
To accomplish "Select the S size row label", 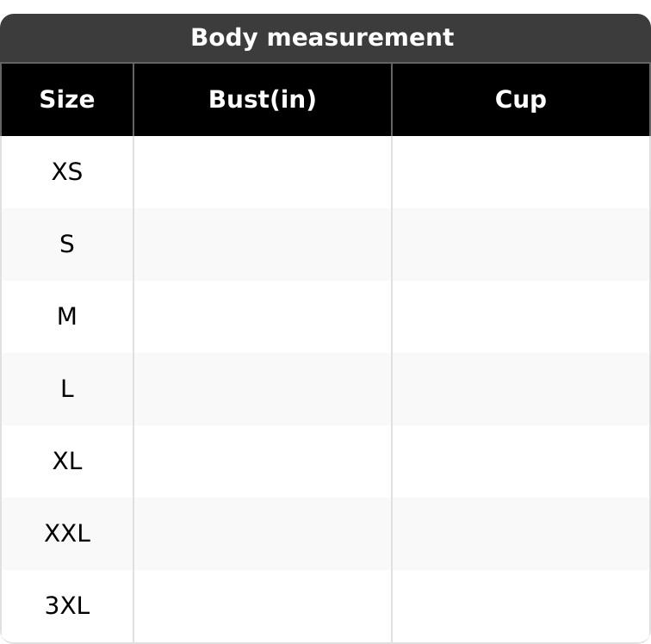I will [67, 245].
